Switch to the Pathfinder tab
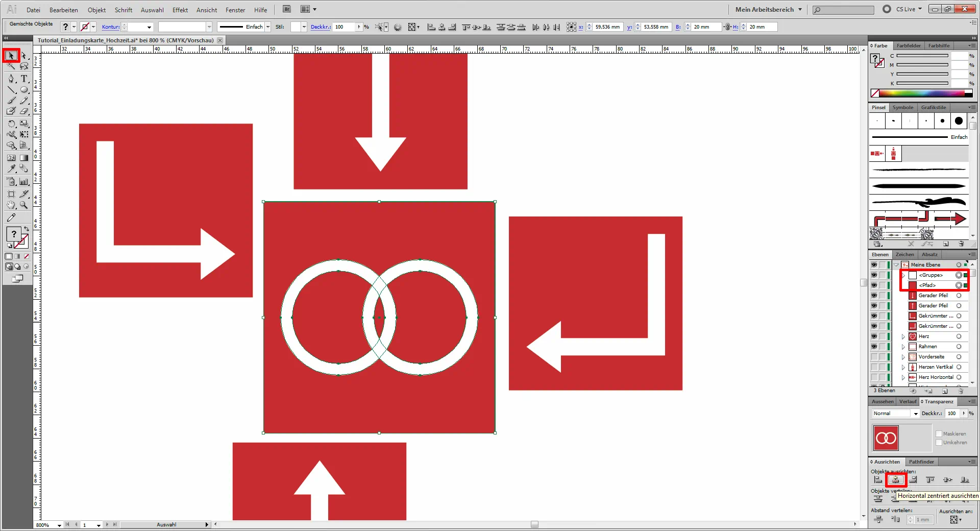Screen dimensions: 980x531 (921, 462)
